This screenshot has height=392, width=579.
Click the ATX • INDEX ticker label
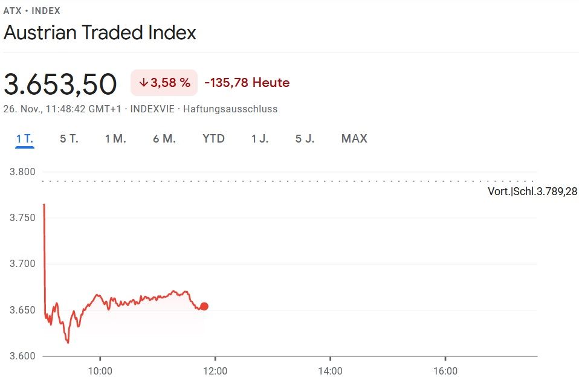(32, 11)
